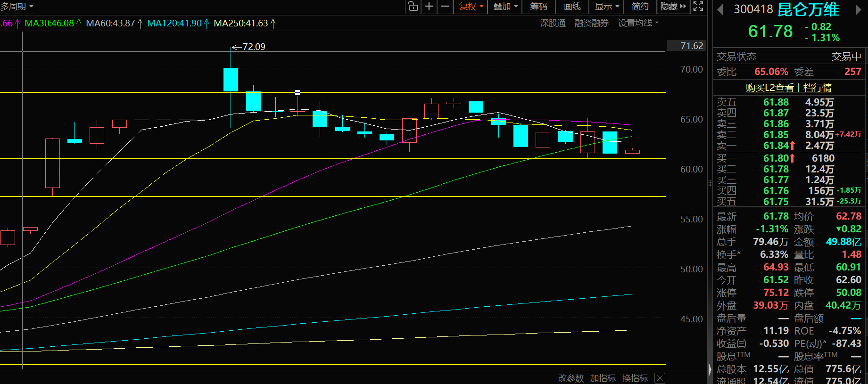The width and height of the screenshot is (868, 384).
Task: Click the 卖一 price 61.84
Action: [776, 146]
